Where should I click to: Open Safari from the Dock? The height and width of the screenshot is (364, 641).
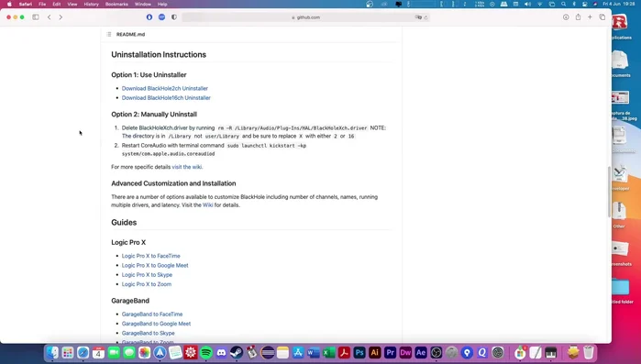[x=83, y=353]
